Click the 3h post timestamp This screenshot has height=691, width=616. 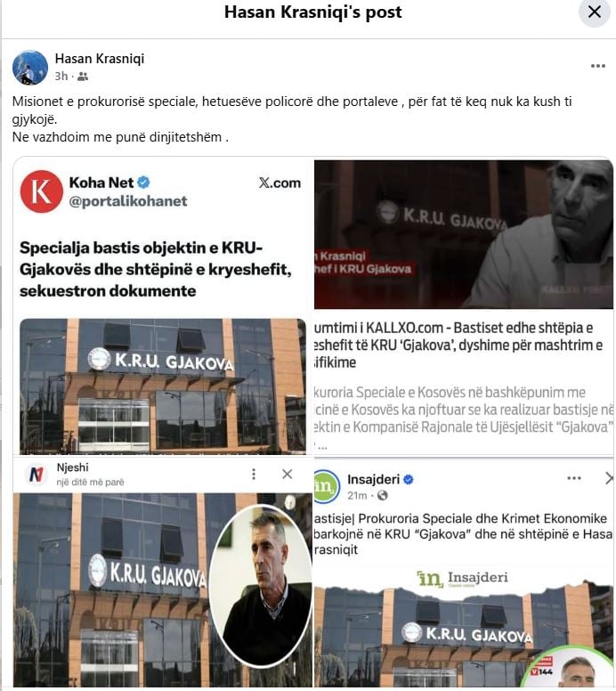pos(61,77)
